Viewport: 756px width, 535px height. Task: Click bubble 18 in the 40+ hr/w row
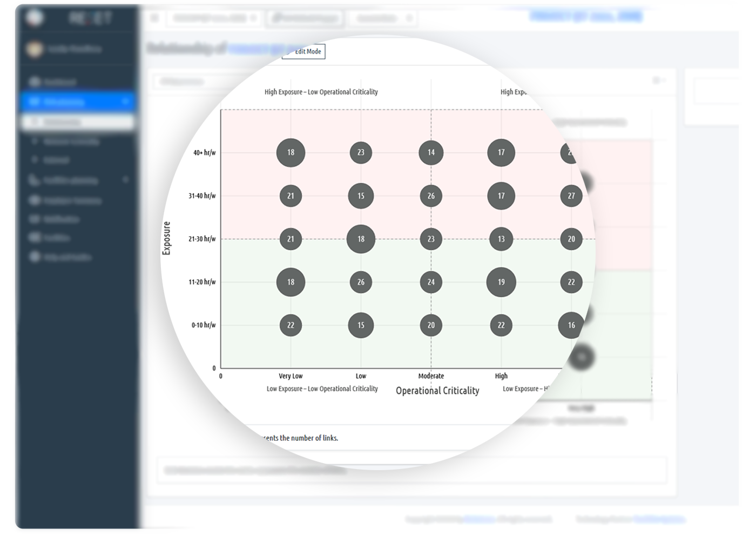(291, 152)
